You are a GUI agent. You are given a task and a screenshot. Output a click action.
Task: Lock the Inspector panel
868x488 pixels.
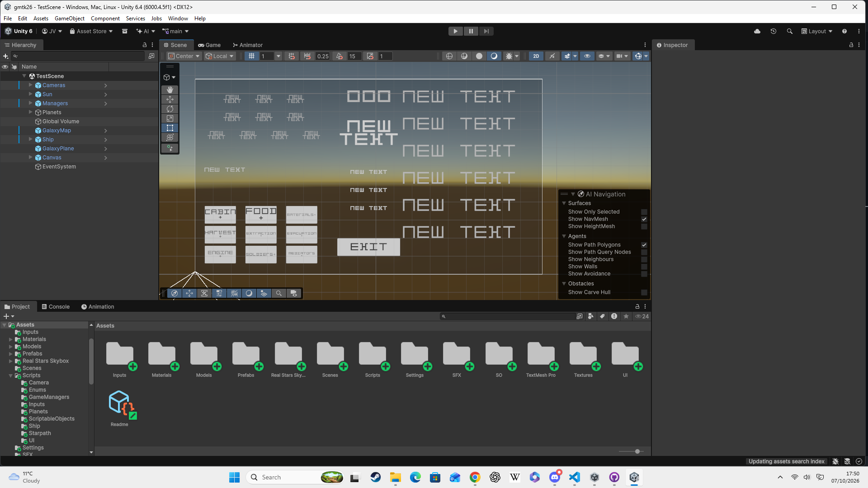851,45
